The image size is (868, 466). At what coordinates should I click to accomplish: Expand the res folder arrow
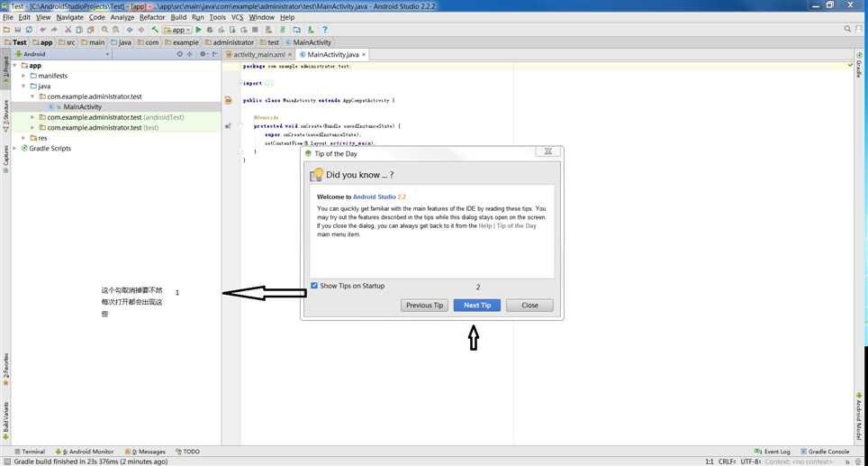(23, 138)
